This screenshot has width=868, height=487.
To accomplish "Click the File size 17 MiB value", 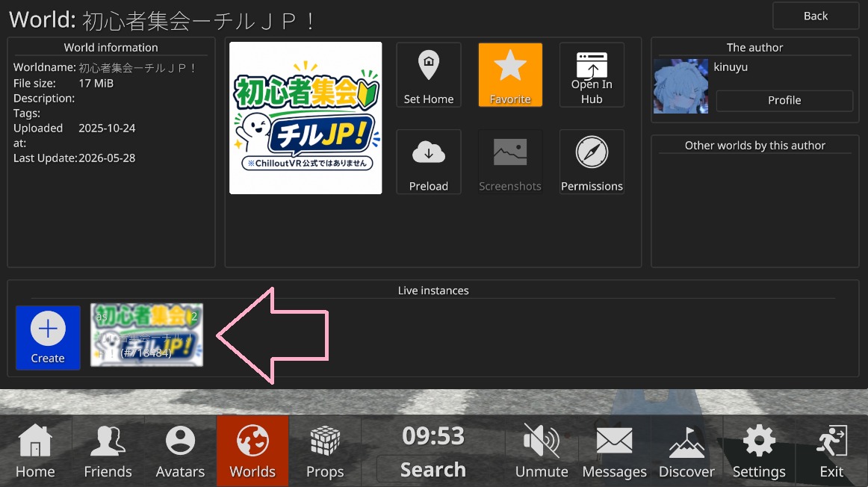I will click(x=96, y=83).
